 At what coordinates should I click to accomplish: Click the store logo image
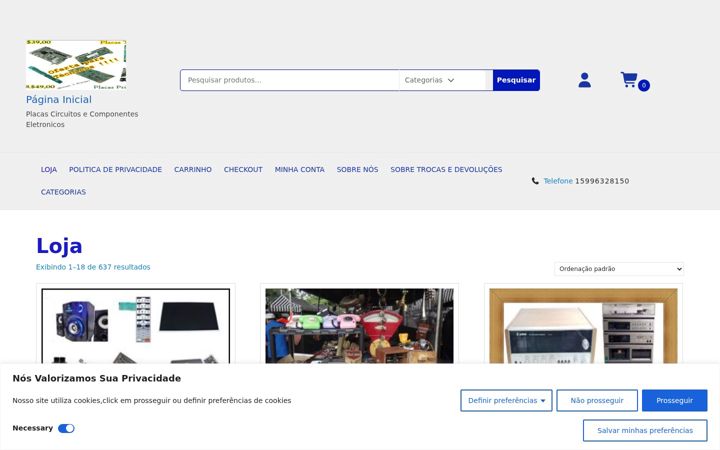click(x=76, y=65)
